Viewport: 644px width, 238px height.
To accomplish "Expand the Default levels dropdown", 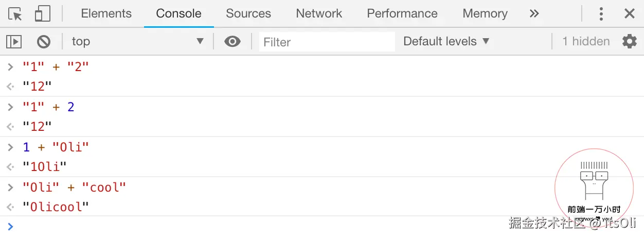I will tap(446, 42).
